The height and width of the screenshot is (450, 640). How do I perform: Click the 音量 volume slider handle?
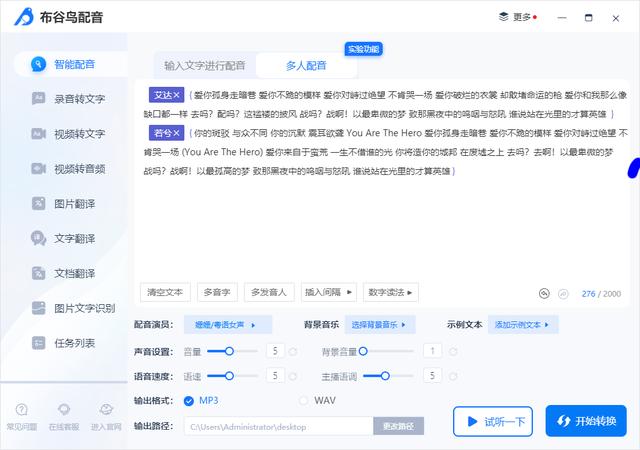(230, 351)
